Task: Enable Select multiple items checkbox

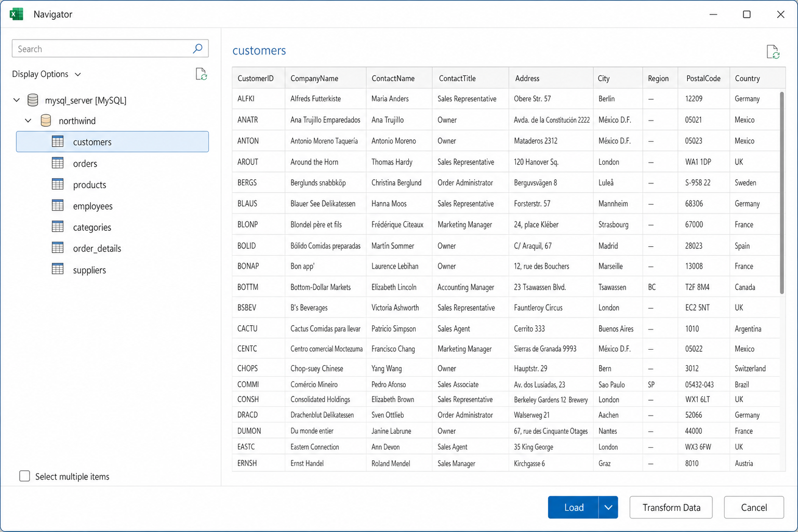Action: click(x=24, y=476)
